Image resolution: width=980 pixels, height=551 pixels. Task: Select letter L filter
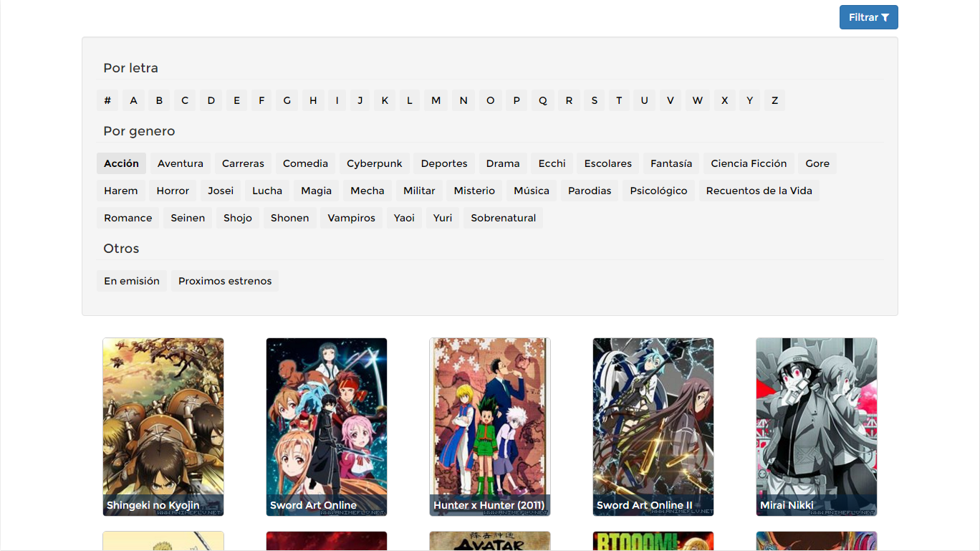tap(410, 100)
